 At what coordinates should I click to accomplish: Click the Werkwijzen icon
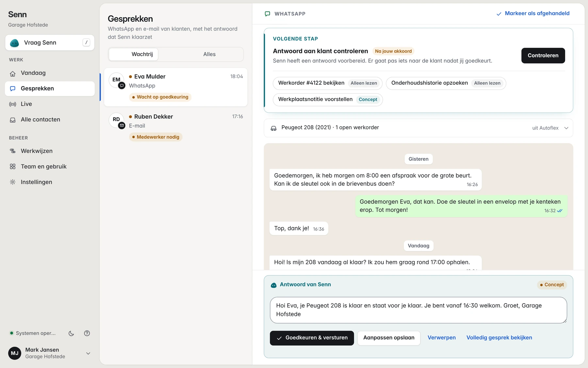tap(13, 151)
